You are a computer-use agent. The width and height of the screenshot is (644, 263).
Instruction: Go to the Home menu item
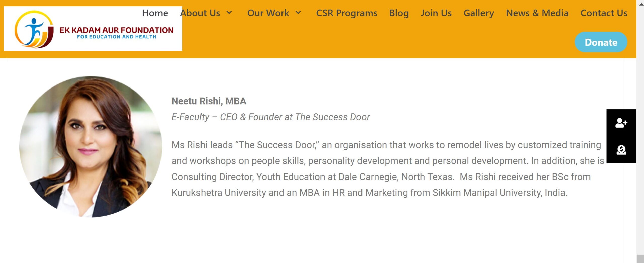[x=155, y=13]
